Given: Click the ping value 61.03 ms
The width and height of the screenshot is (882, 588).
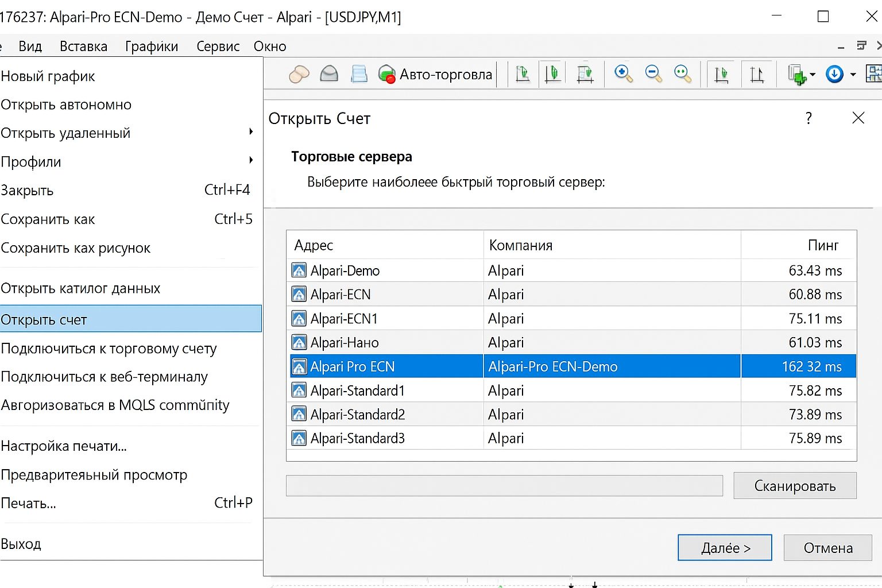Looking at the screenshot, I should point(815,343).
